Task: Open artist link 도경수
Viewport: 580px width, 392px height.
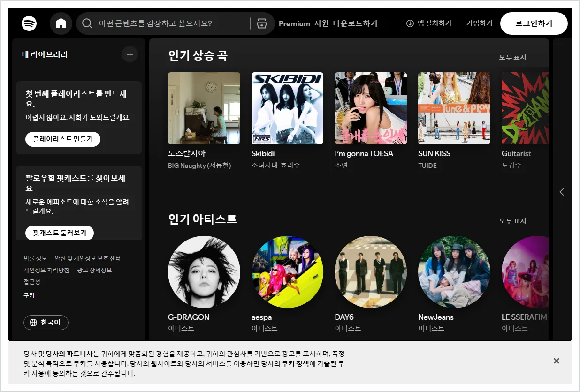Action: [x=511, y=166]
